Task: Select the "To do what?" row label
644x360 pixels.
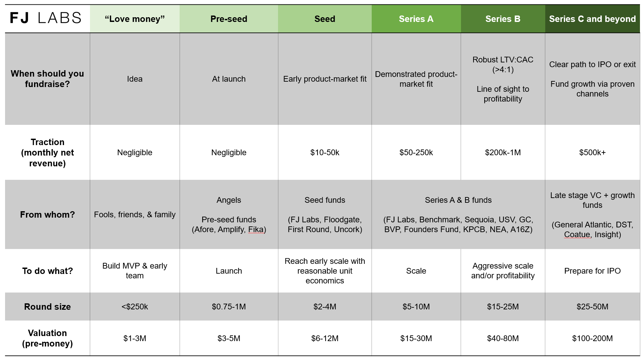Action: coord(48,271)
